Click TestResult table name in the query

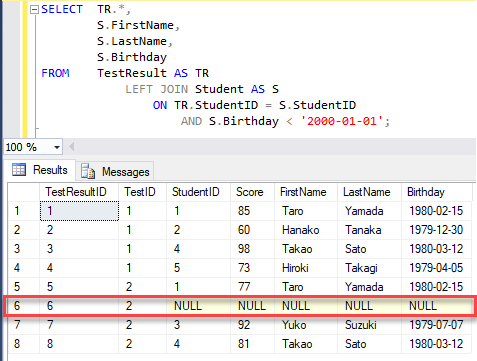click(132, 73)
